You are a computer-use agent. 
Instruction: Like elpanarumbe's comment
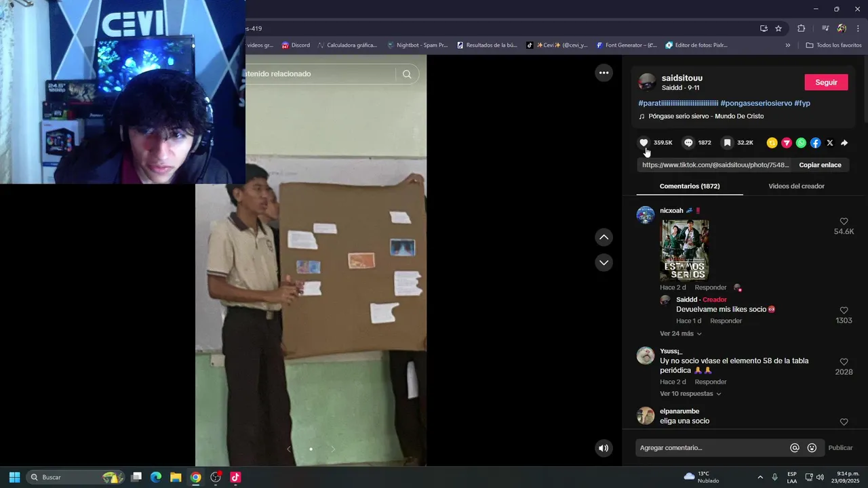pyautogui.click(x=844, y=422)
